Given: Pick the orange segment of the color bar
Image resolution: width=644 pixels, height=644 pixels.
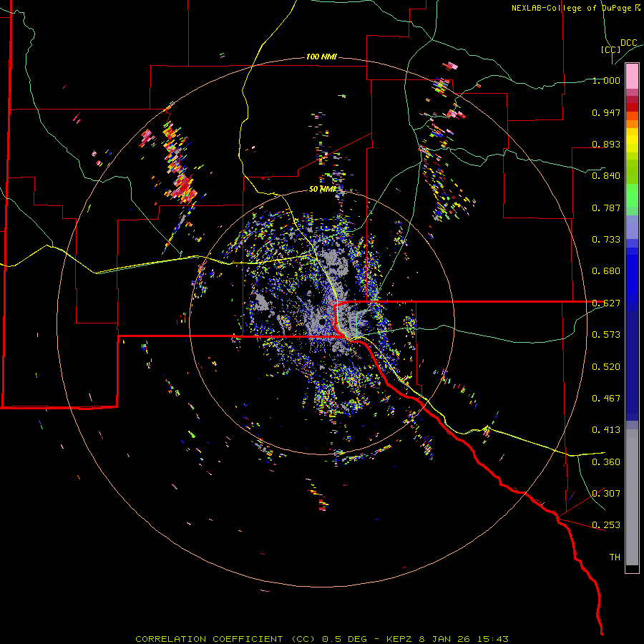Looking at the screenshot, I should pos(632,124).
